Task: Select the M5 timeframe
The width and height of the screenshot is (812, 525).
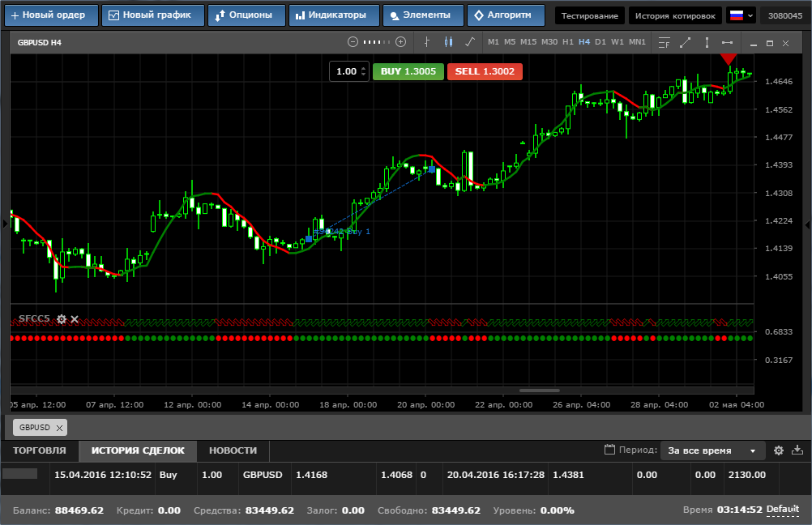Action: pyautogui.click(x=510, y=42)
